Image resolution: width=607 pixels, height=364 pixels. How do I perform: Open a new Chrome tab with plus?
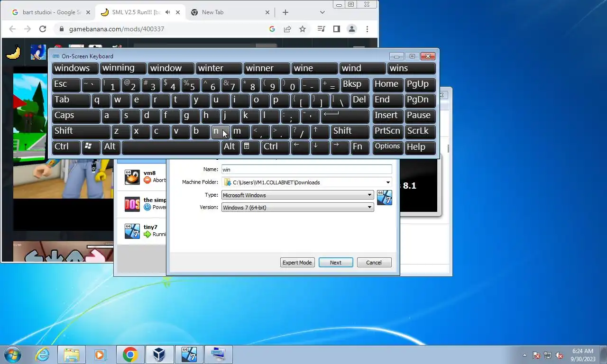[x=285, y=12]
